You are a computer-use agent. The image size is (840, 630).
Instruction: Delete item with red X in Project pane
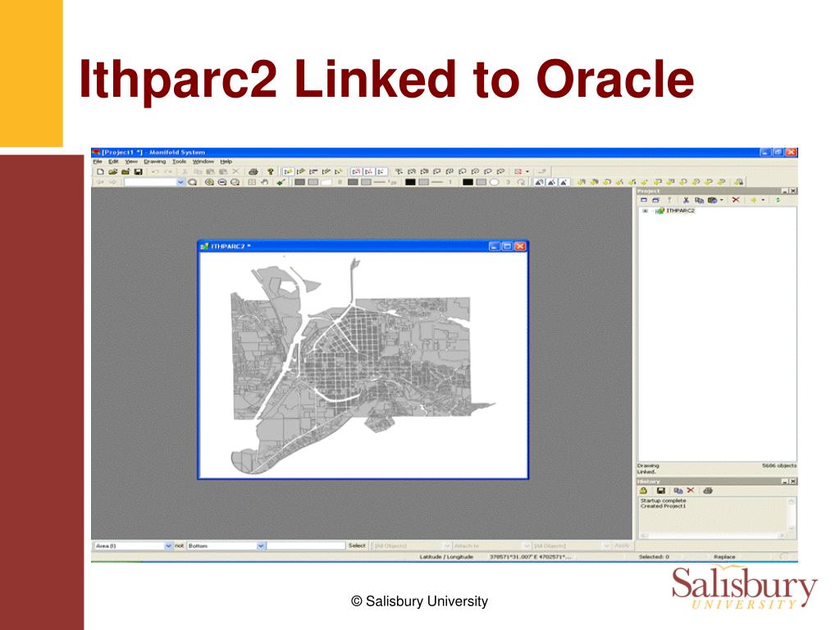click(x=736, y=200)
